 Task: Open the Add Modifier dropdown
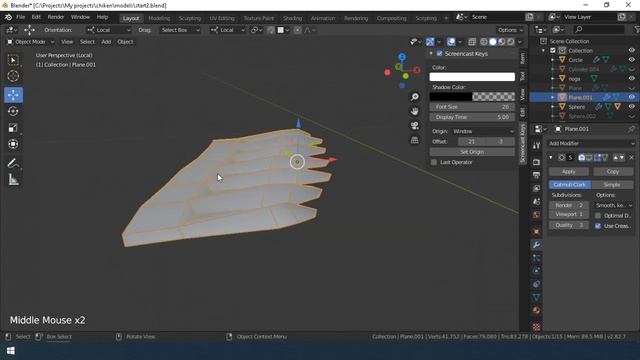591,143
